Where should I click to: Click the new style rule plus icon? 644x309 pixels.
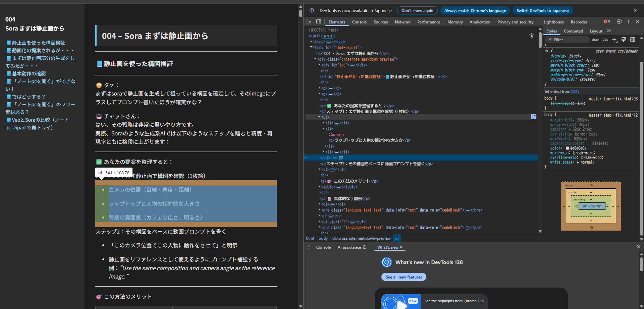click(614, 40)
